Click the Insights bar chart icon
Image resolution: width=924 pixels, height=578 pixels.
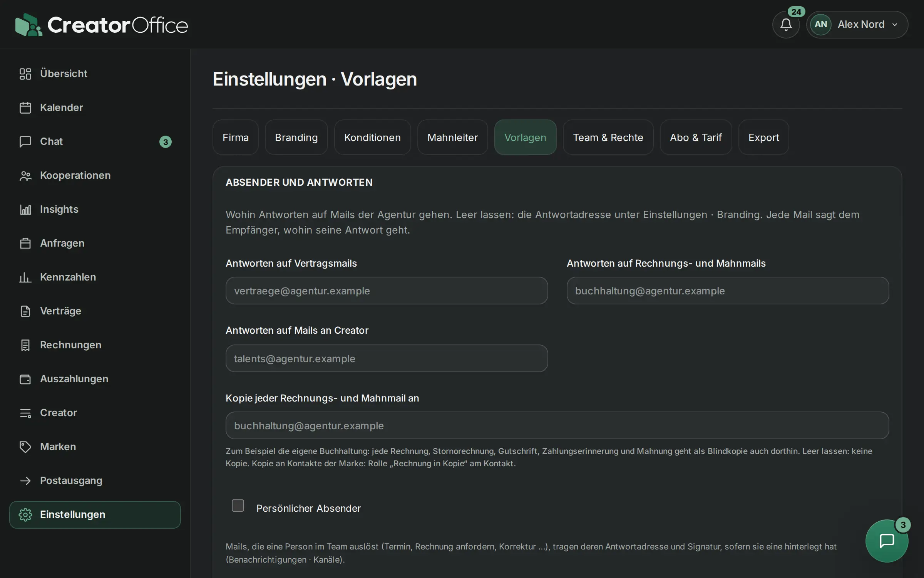(25, 209)
